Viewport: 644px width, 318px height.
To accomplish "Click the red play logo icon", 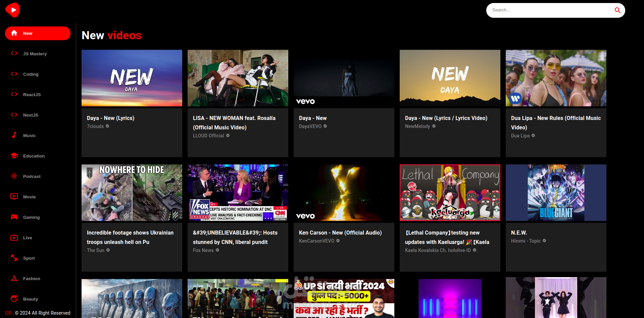I will coord(13,10).
